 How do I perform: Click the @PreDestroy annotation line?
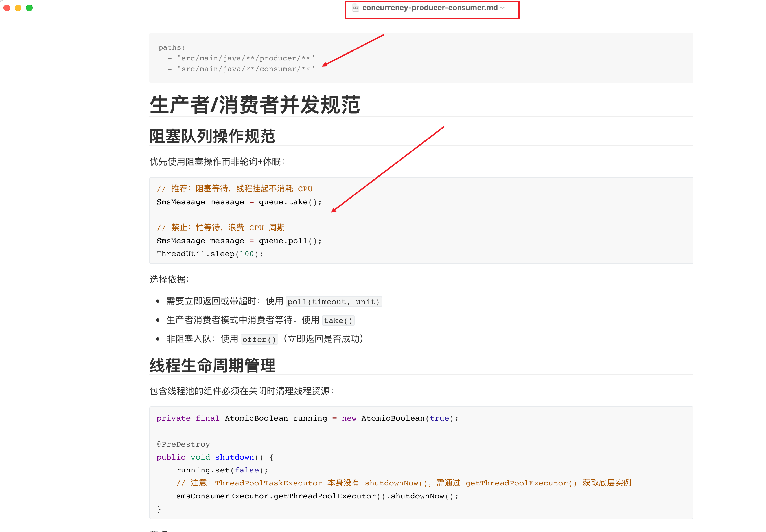click(183, 444)
